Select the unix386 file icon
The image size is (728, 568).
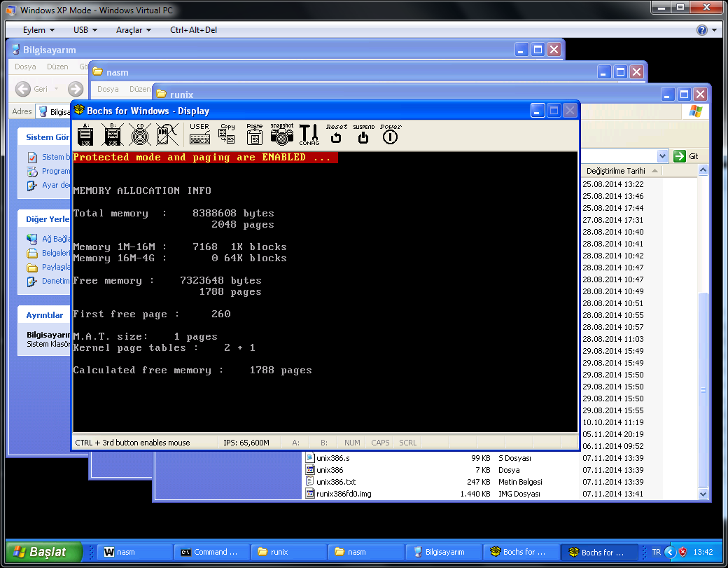point(309,470)
